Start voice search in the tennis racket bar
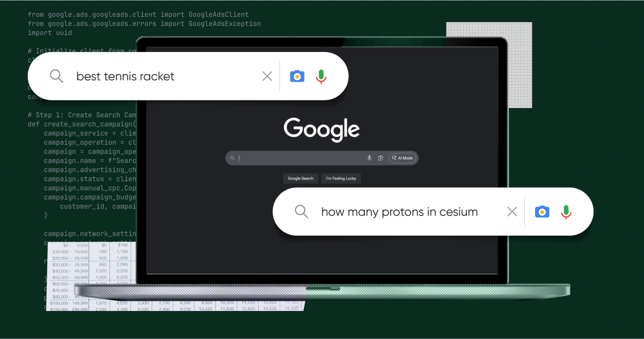The image size is (644, 339). click(x=321, y=76)
